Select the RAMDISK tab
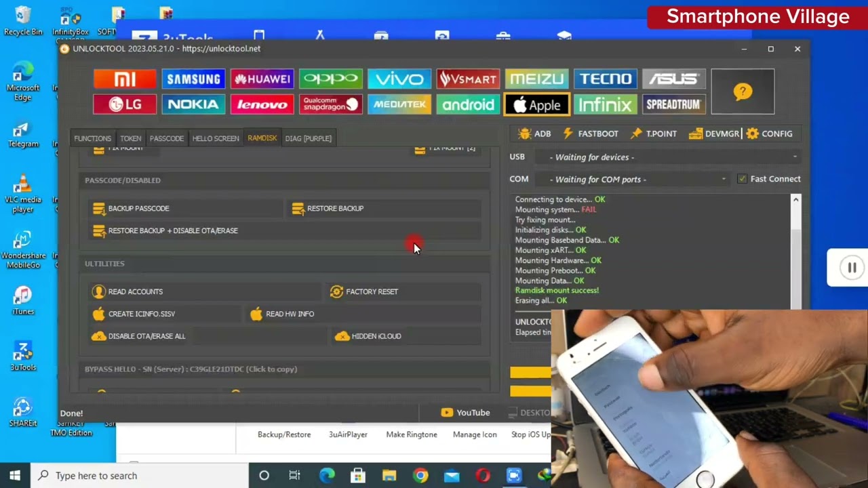868x488 pixels. pos(262,138)
